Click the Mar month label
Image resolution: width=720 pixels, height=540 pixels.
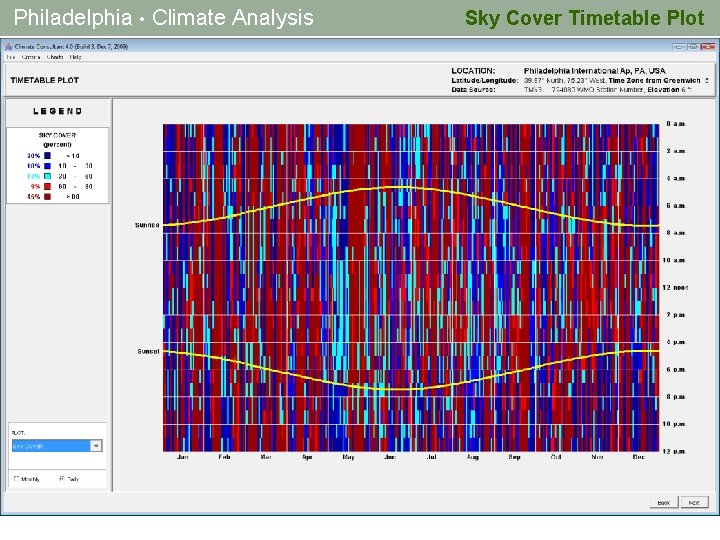(x=266, y=457)
